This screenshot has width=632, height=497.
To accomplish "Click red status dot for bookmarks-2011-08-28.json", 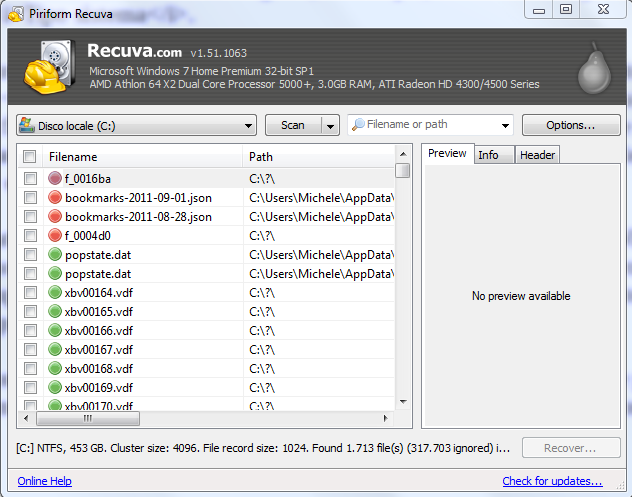I will 55,216.
